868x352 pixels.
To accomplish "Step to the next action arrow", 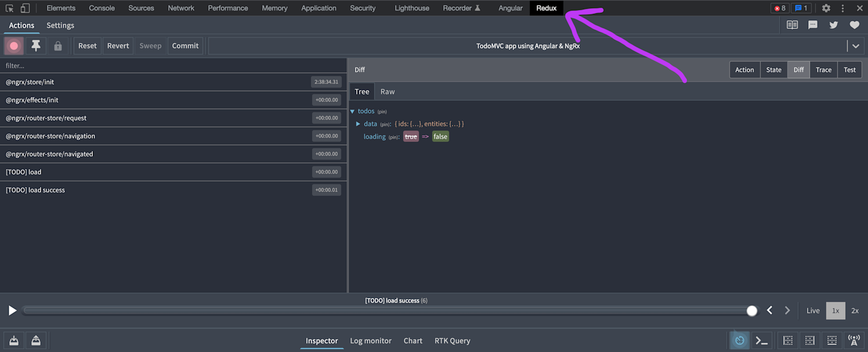I will click(x=787, y=311).
